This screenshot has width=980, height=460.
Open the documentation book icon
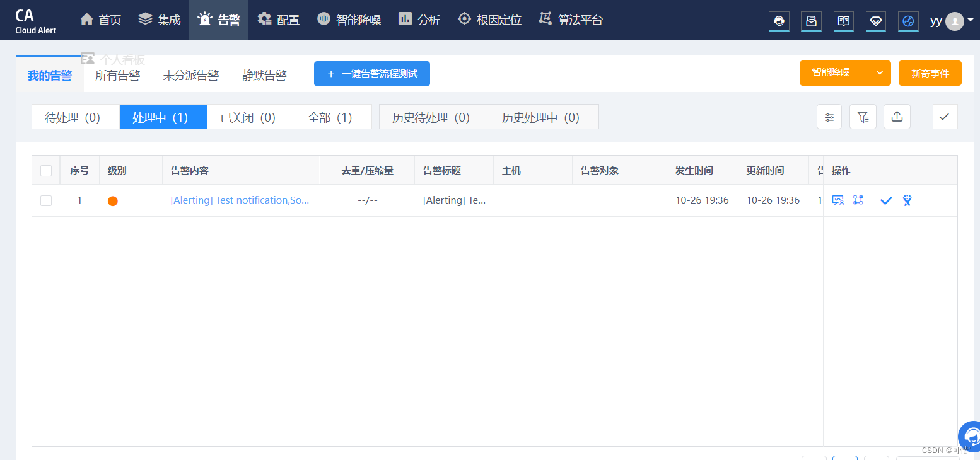(843, 21)
